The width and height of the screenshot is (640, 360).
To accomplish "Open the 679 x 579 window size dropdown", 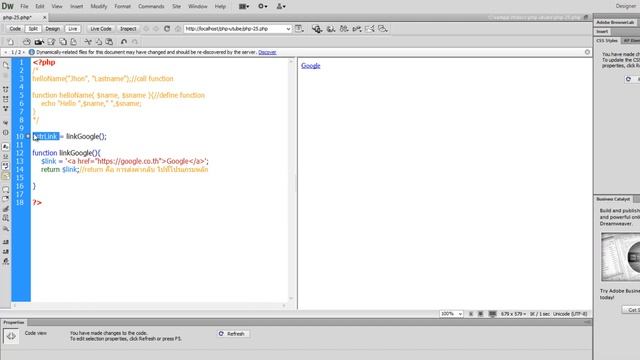I will (x=513, y=314).
